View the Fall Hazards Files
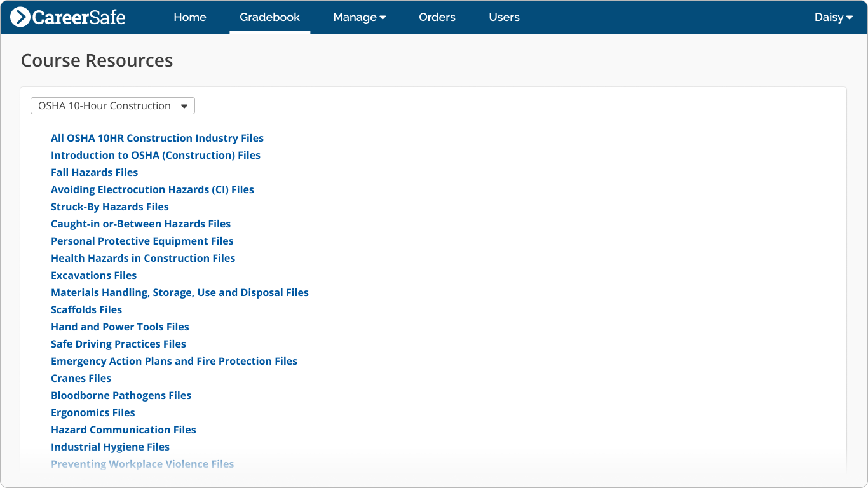The image size is (868, 488). point(94,172)
